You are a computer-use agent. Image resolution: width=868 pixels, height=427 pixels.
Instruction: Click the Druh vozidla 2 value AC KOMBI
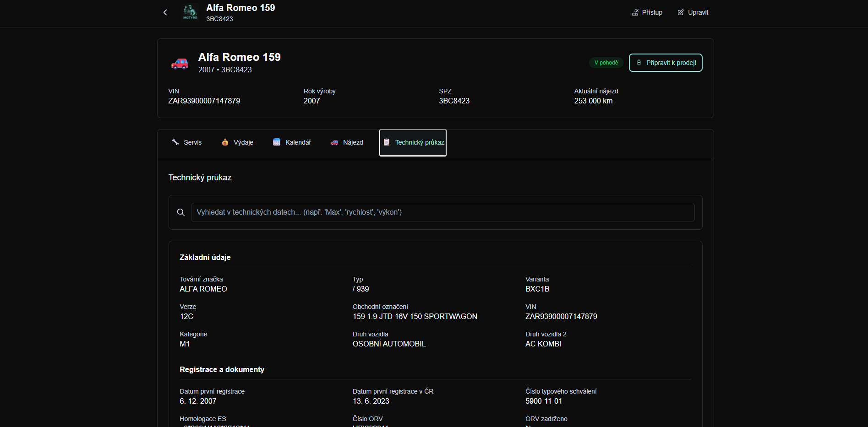543,344
